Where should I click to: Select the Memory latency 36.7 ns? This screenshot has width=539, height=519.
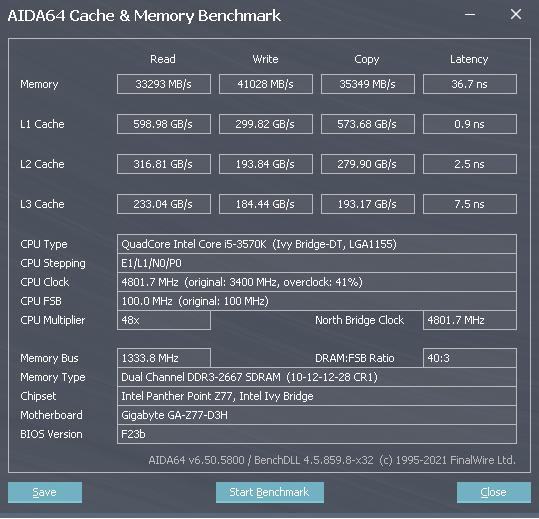470,84
